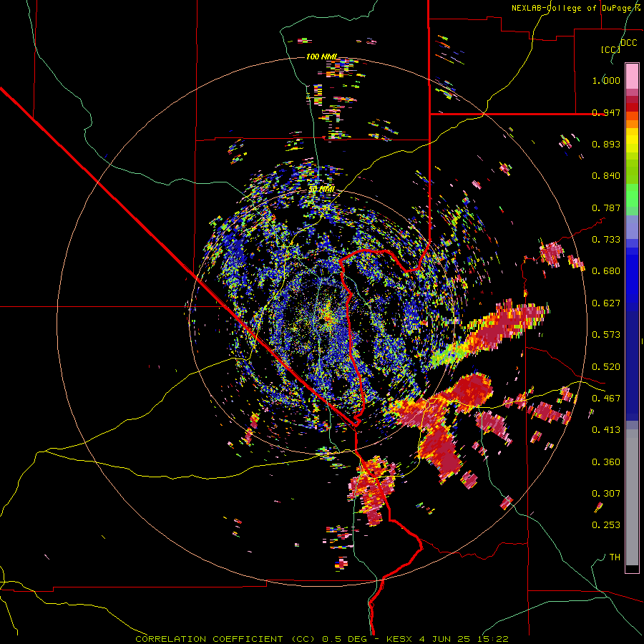
Task: Click the 0.520 color scale label
Action: [x=606, y=367]
